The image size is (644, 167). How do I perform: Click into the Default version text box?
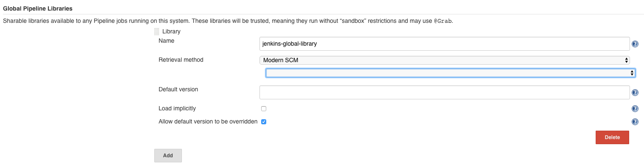click(x=444, y=92)
